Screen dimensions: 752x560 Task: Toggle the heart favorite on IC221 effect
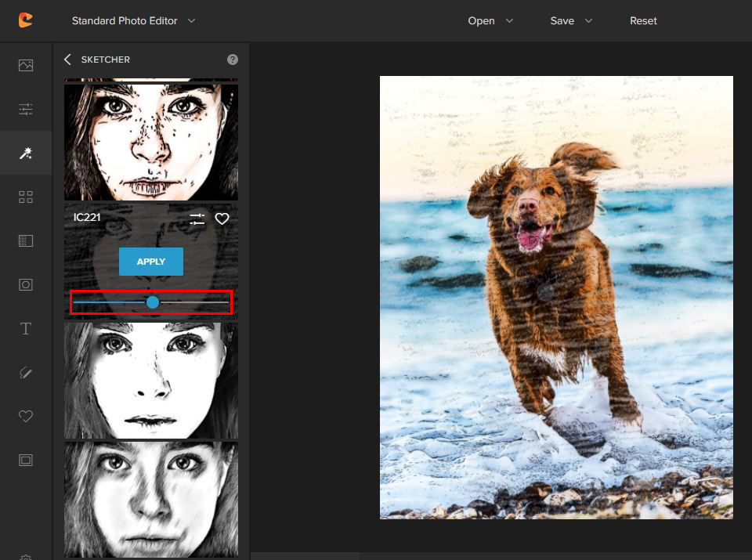tap(222, 219)
